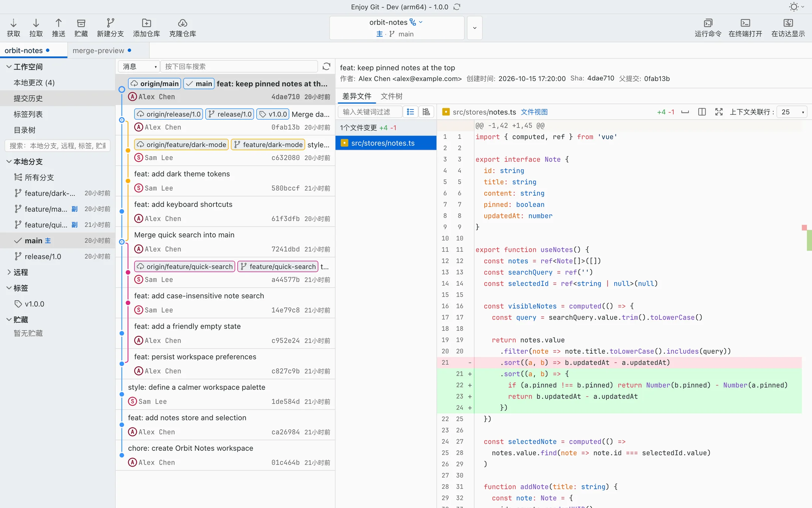The height and width of the screenshot is (508, 812).
Task: Switch file list to tree view
Action: 426,112
